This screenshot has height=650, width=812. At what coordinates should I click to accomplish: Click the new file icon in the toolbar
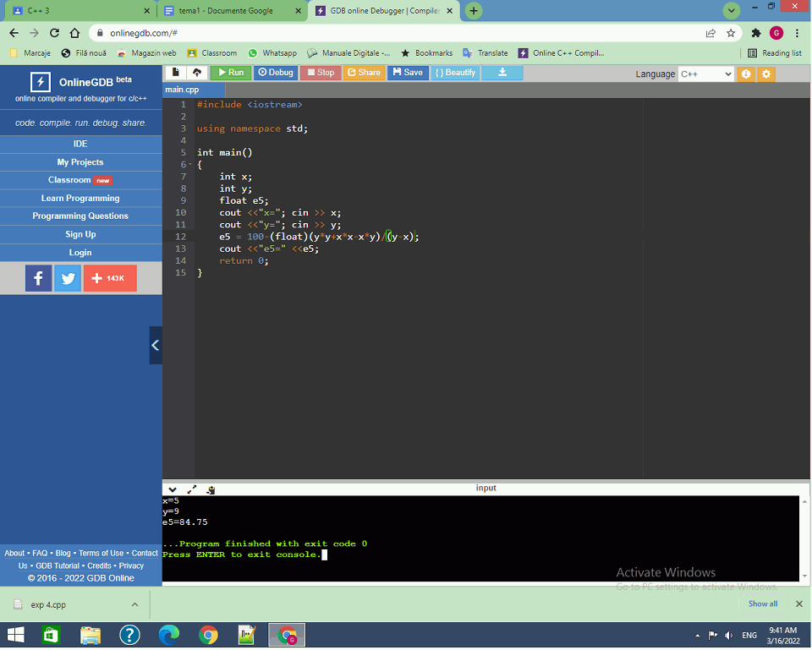click(175, 73)
